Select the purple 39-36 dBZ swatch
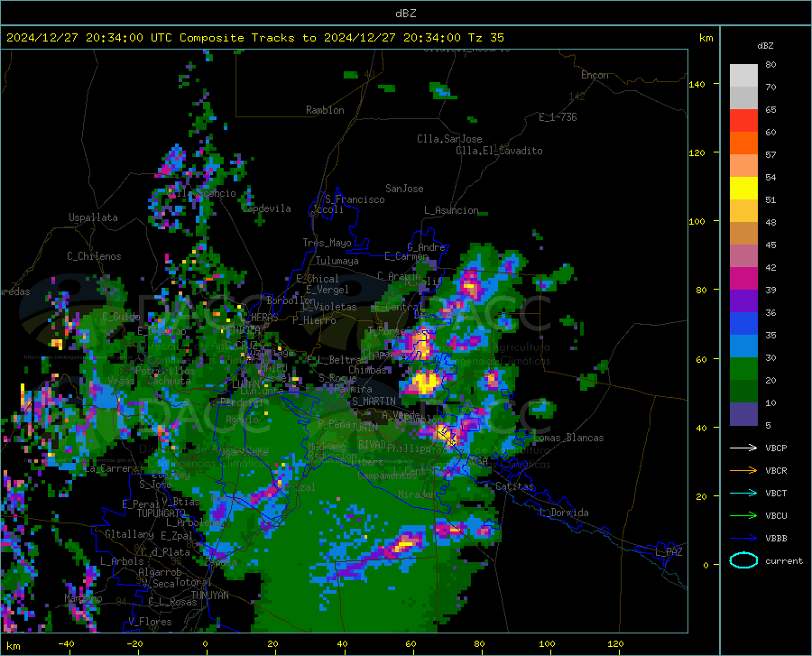 tap(743, 301)
